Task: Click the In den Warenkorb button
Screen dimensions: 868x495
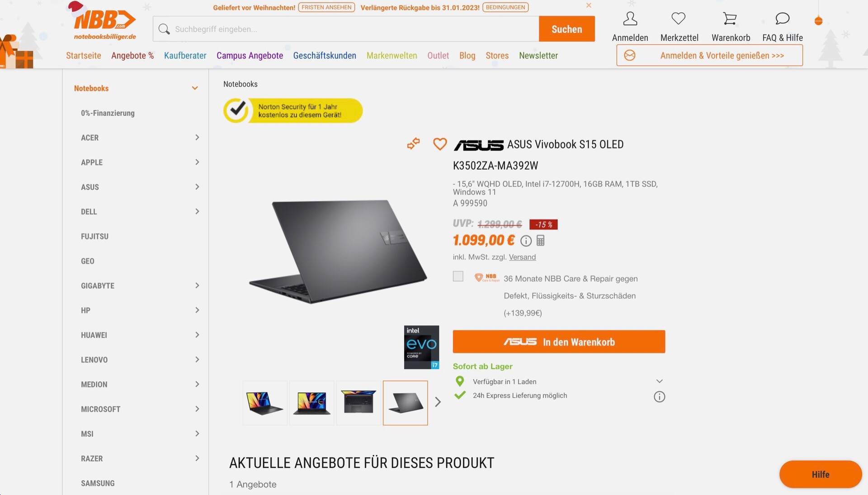Action: point(559,342)
